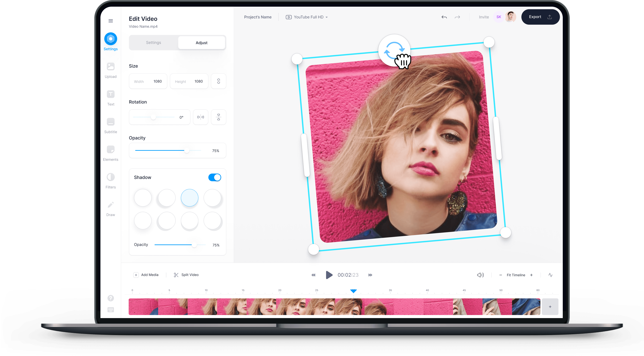Click the Split Video icon
644x356 pixels.
175,275
